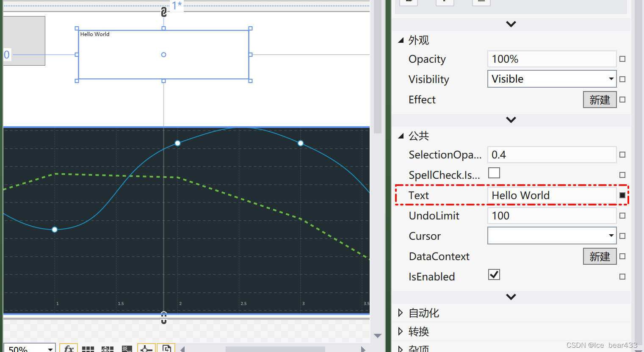Select the top-left resize handle of TextBox
Screen dimensions: 644x352
point(77,28)
